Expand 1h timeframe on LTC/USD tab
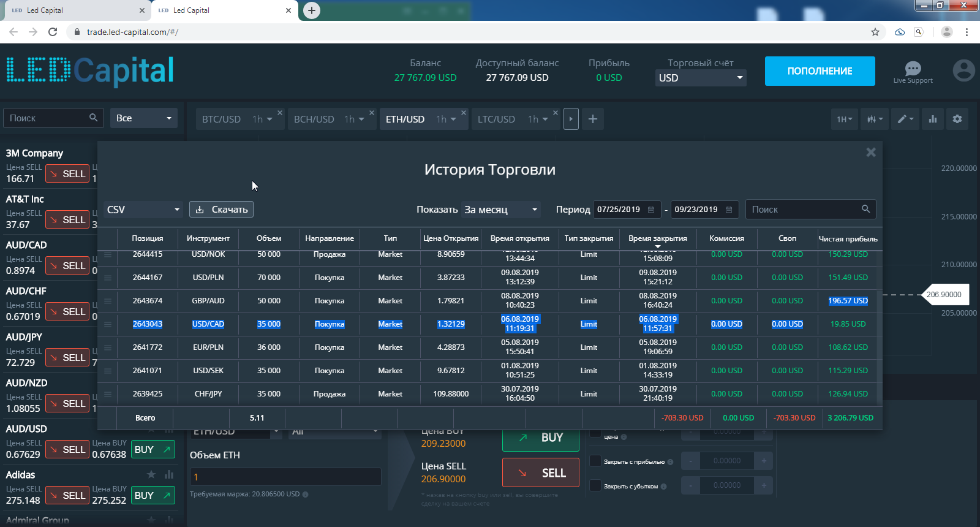This screenshot has width=980, height=527. tap(538, 119)
